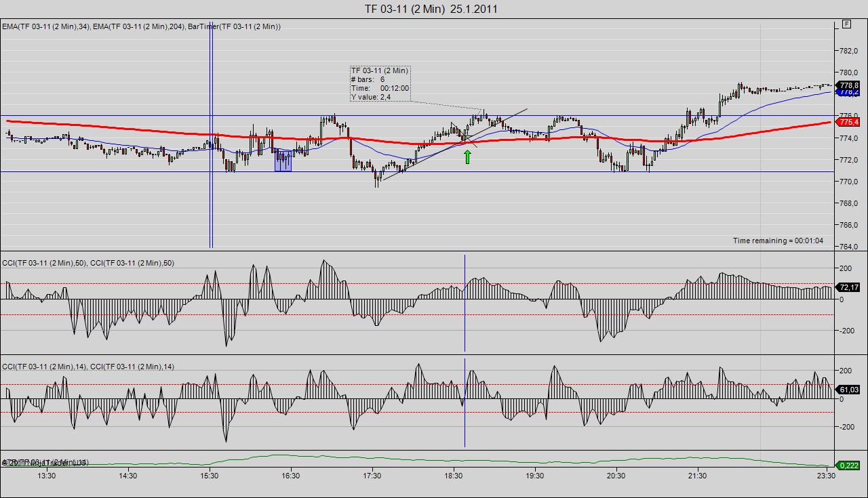
Task: Click the 780,0 price axis label
Action: tap(848, 72)
